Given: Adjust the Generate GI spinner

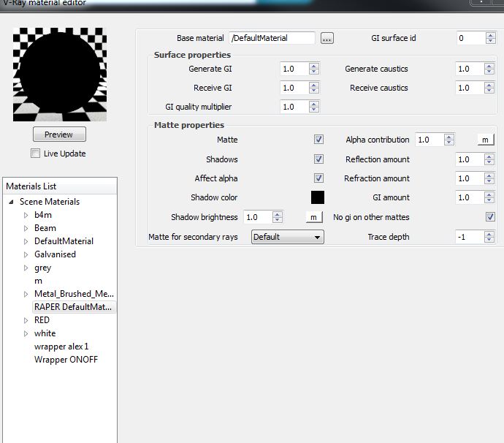Looking at the screenshot, I should (314, 69).
